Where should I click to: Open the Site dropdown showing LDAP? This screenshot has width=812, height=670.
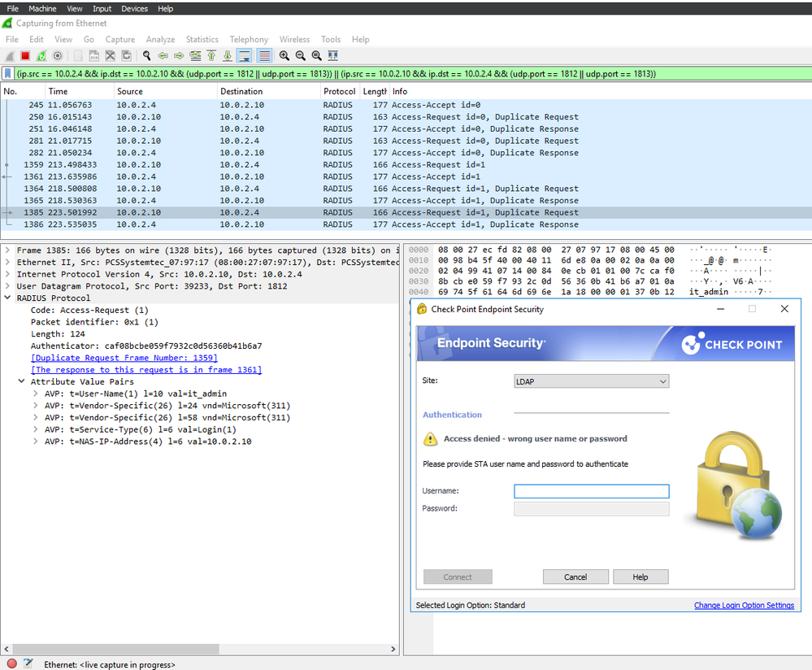coord(591,381)
